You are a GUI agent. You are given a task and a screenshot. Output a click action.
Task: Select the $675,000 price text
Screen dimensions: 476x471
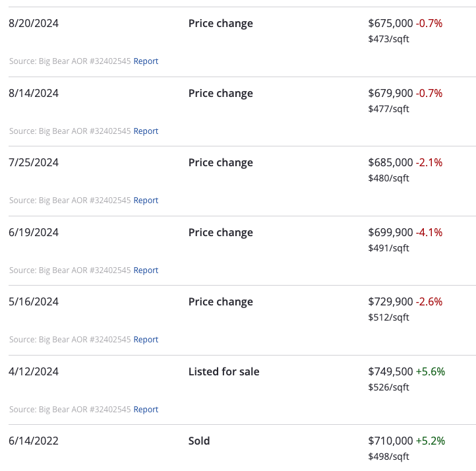(x=390, y=24)
